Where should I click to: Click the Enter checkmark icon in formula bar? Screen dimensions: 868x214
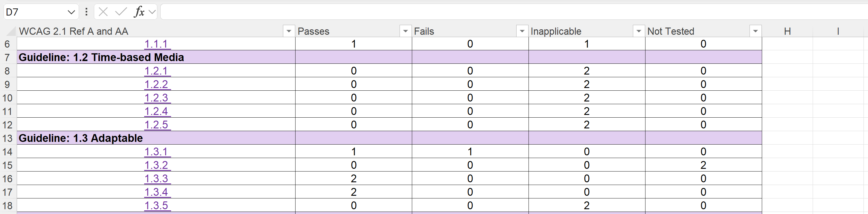(x=121, y=12)
